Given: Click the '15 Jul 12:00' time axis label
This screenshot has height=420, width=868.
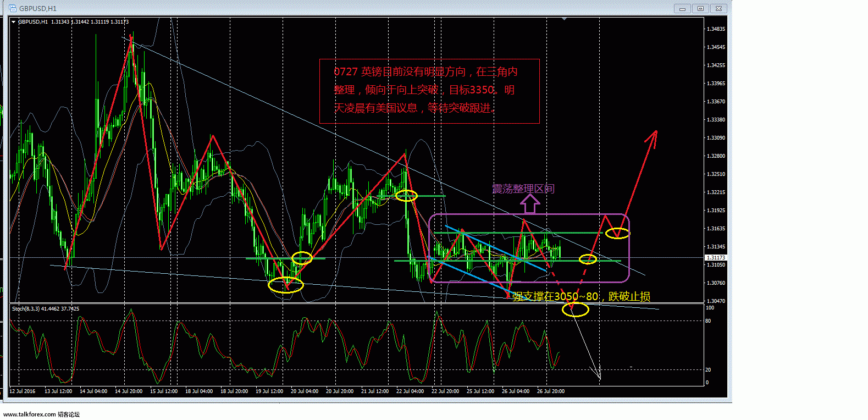Looking at the screenshot, I should (164, 391).
